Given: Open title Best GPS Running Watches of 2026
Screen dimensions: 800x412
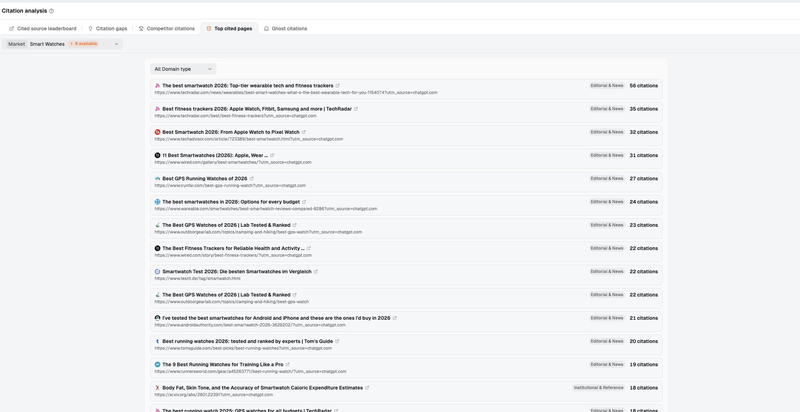Looking at the screenshot, I should coord(205,178).
